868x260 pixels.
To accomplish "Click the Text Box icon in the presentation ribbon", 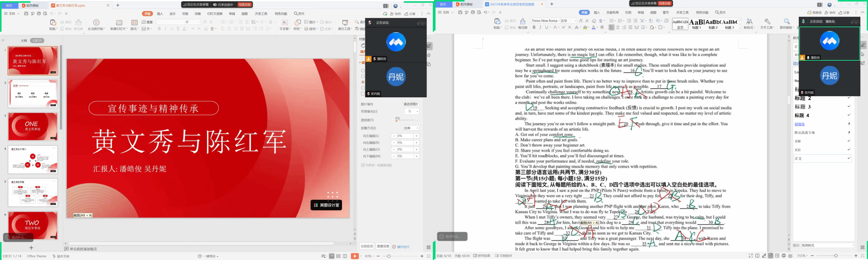I will [x=285, y=22].
